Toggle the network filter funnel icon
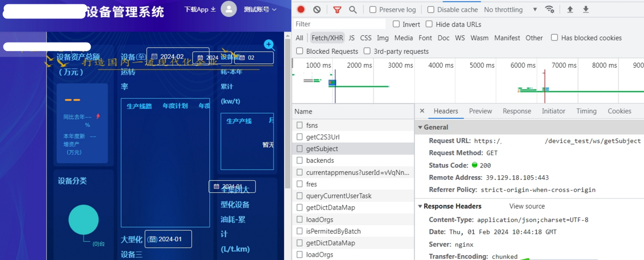The width and height of the screenshot is (644, 260). pyautogui.click(x=337, y=10)
